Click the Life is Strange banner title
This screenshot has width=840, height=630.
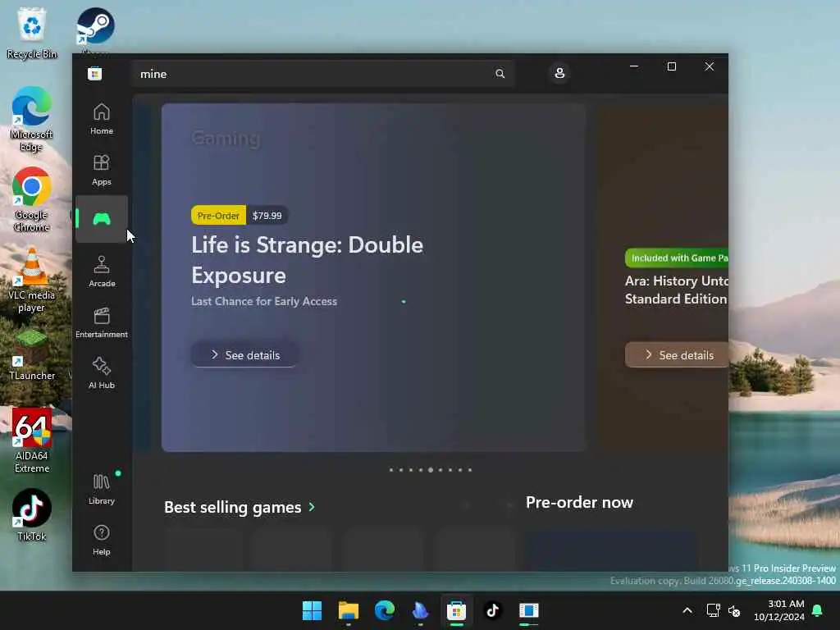pos(307,260)
